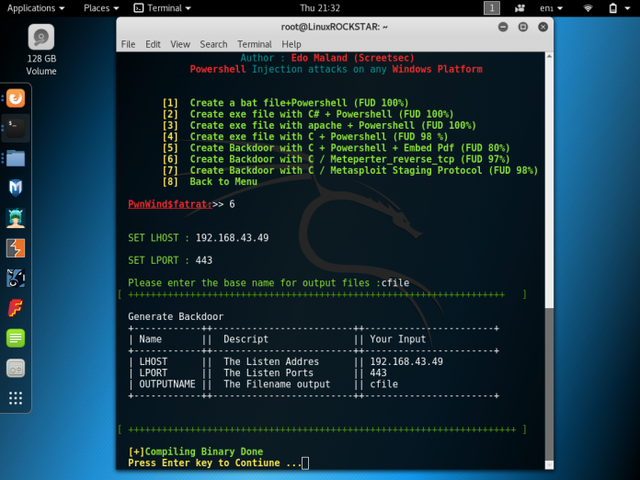The width and height of the screenshot is (640, 480).
Task: Click the terminal title 'root@LinuxROCKSTAR: ~'
Action: 334,27
